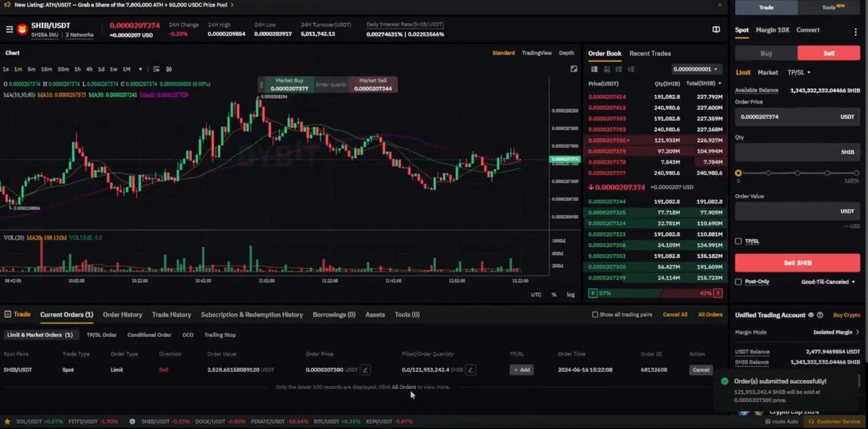Open the page layout icon above order book

(x=716, y=29)
